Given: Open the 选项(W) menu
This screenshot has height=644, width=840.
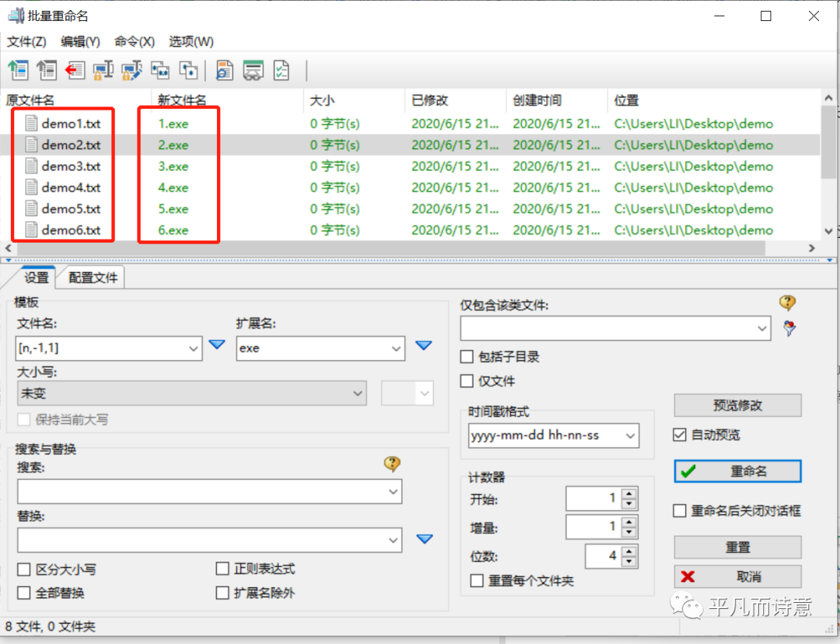Looking at the screenshot, I should point(191,41).
